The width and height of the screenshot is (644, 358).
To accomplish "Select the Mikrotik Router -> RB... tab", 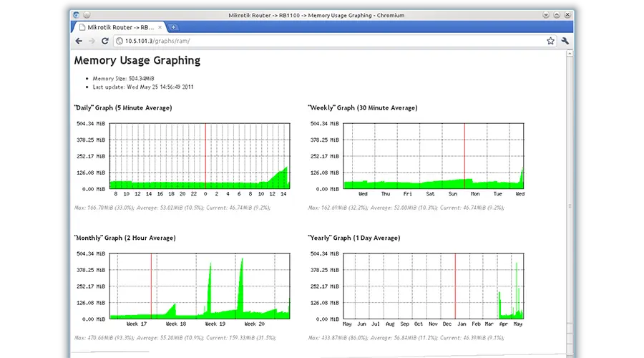I will [119, 27].
